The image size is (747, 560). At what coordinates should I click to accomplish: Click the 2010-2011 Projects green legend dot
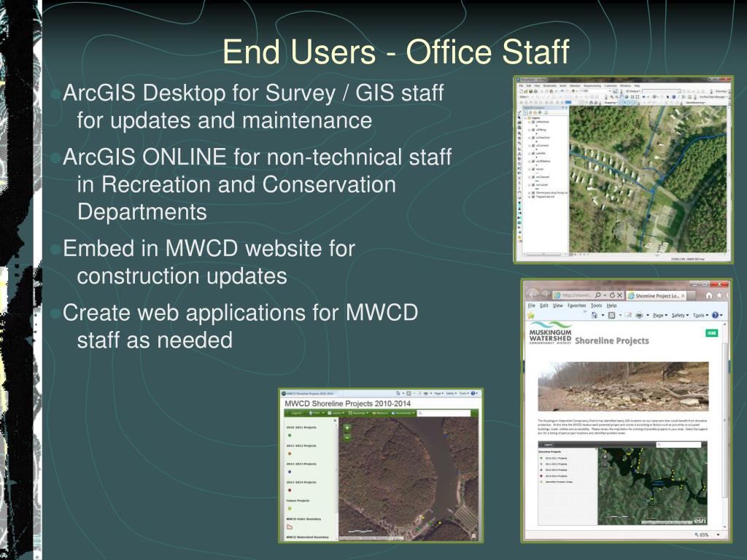point(290,435)
